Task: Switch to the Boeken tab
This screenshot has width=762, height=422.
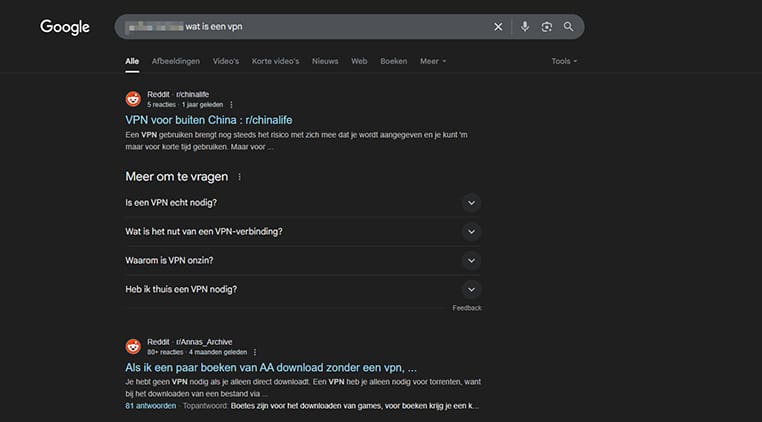Action: [394, 61]
